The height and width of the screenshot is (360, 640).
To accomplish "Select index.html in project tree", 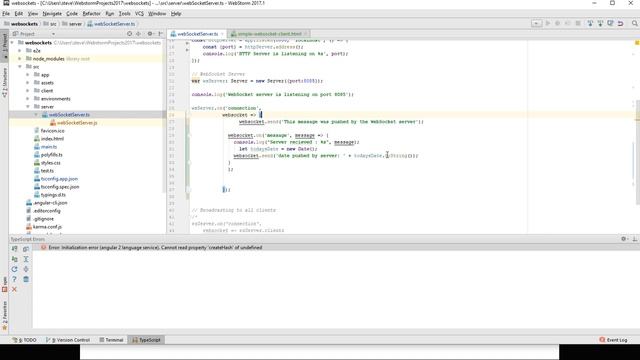I will pos(52,139).
